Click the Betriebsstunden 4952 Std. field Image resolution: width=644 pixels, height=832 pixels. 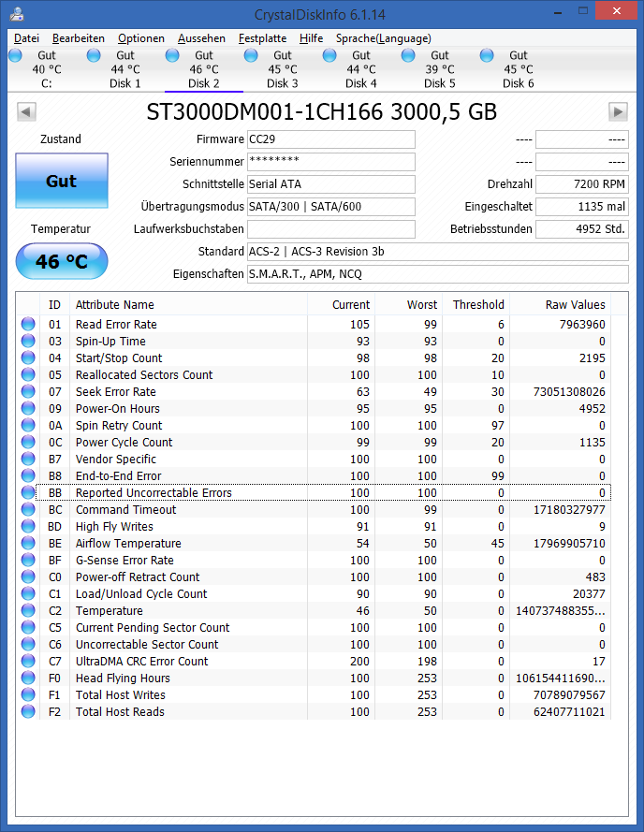tap(582, 229)
